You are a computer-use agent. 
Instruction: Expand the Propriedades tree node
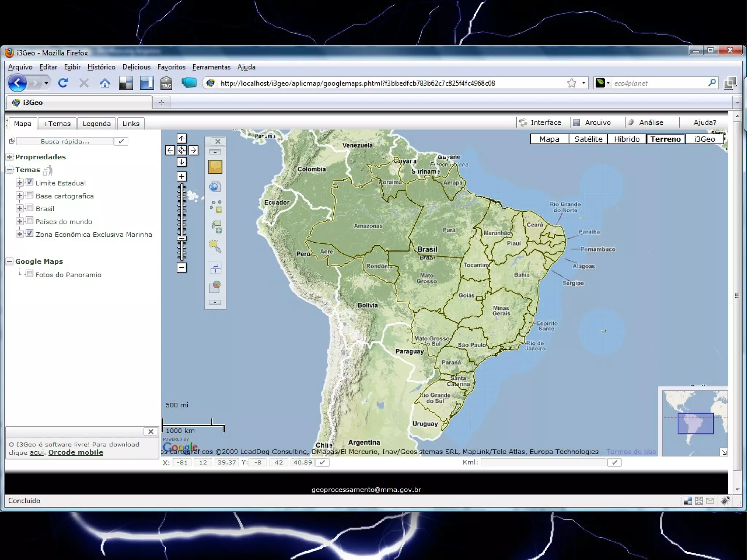click(x=9, y=157)
